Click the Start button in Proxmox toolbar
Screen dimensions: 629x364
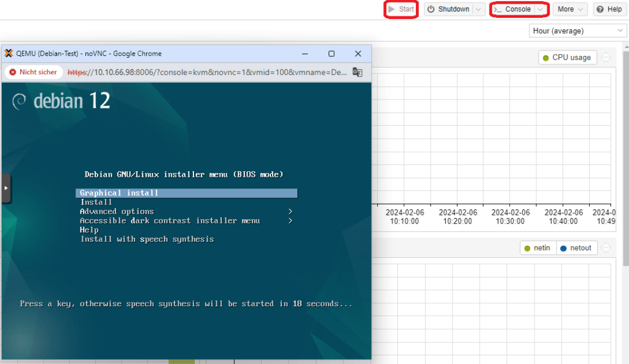[x=401, y=9]
